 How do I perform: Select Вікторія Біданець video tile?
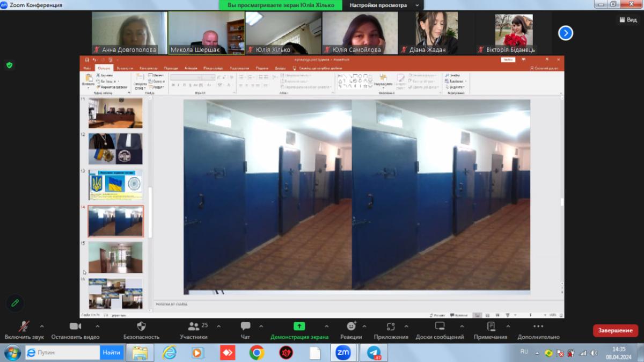(x=514, y=33)
